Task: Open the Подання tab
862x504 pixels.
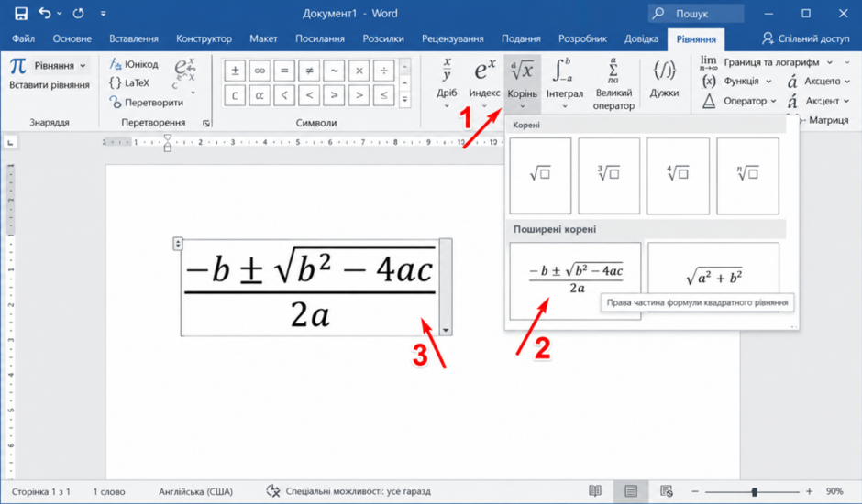Action: click(521, 38)
